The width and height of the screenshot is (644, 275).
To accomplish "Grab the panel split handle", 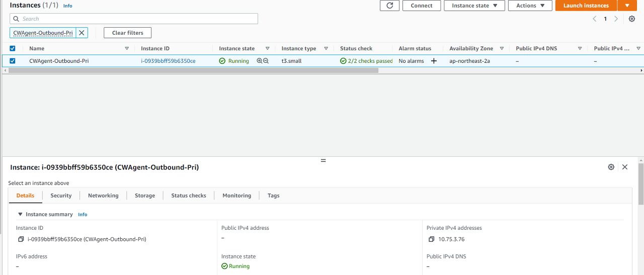I will [x=323, y=160].
